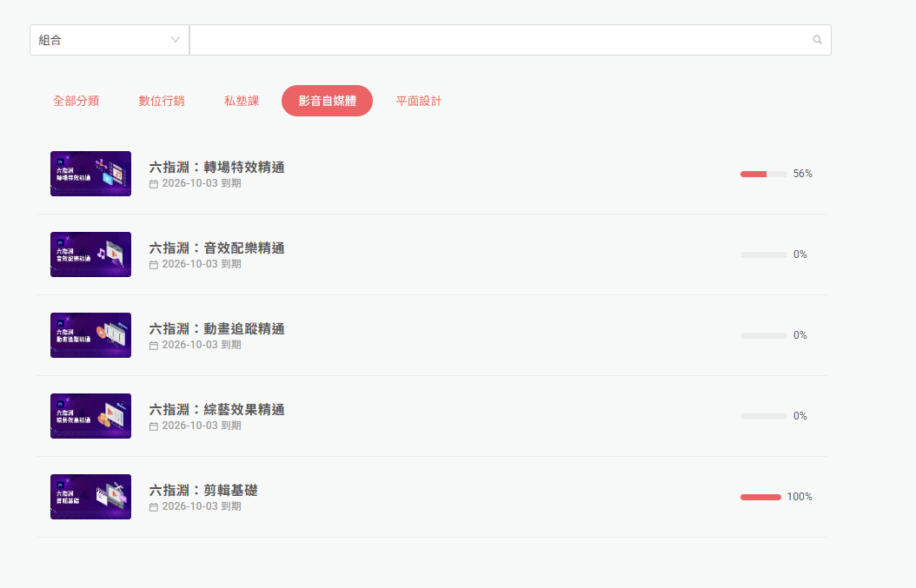Screen dimensions: 916x588
Task: Click the 動畫追蹤精通 course thumbnail
Action: [x=90, y=335]
